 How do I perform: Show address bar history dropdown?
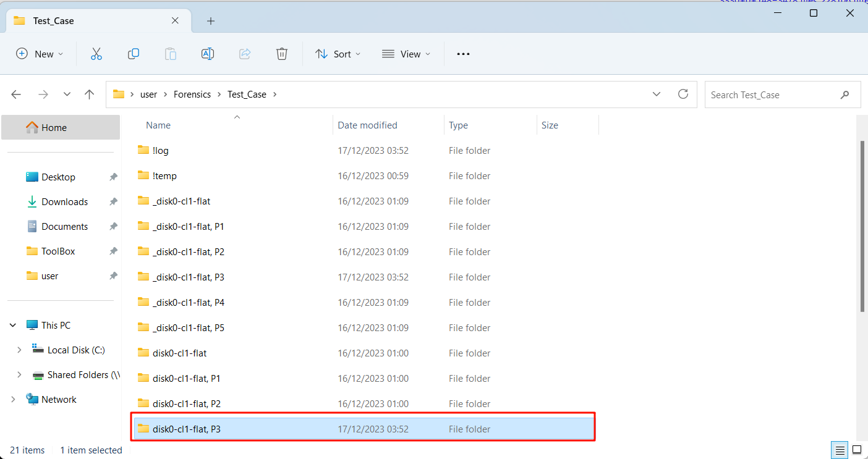point(657,95)
